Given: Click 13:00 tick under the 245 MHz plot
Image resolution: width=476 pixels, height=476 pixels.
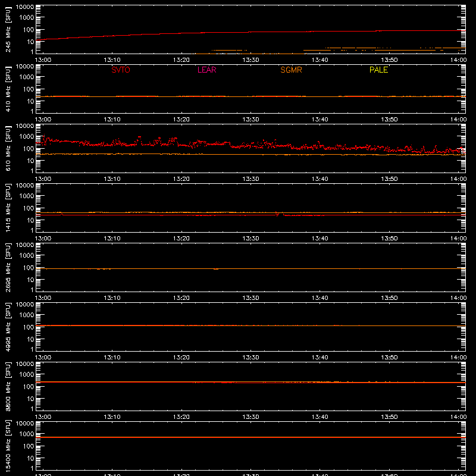Looking at the screenshot, I should pos(43,60).
